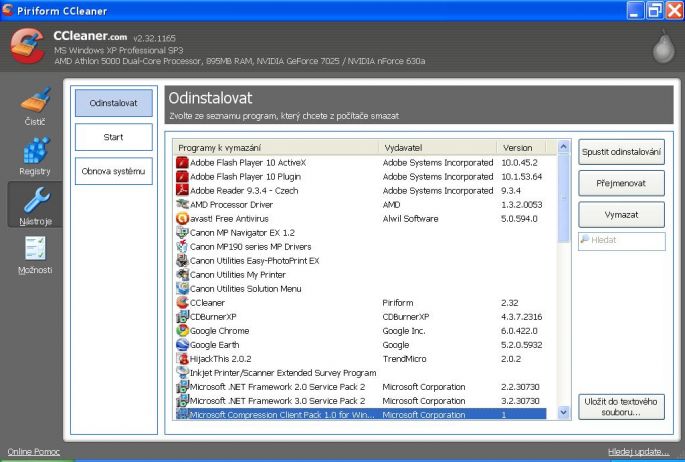This screenshot has height=462, width=685.
Task: Click the Hledat search field
Action: coord(622,241)
